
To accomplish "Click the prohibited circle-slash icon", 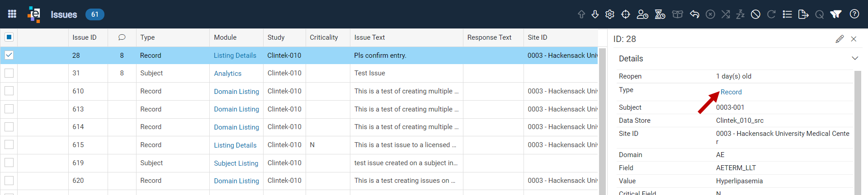I will point(755,14).
